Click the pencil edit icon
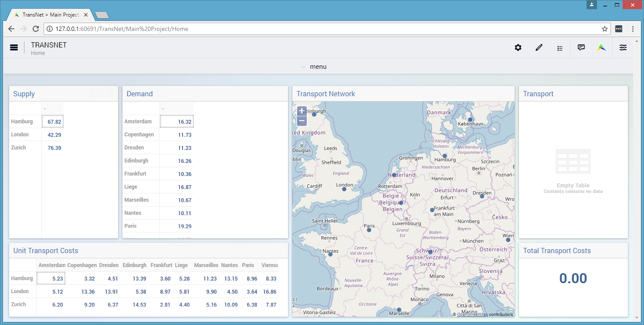The image size is (644, 325). pos(539,47)
